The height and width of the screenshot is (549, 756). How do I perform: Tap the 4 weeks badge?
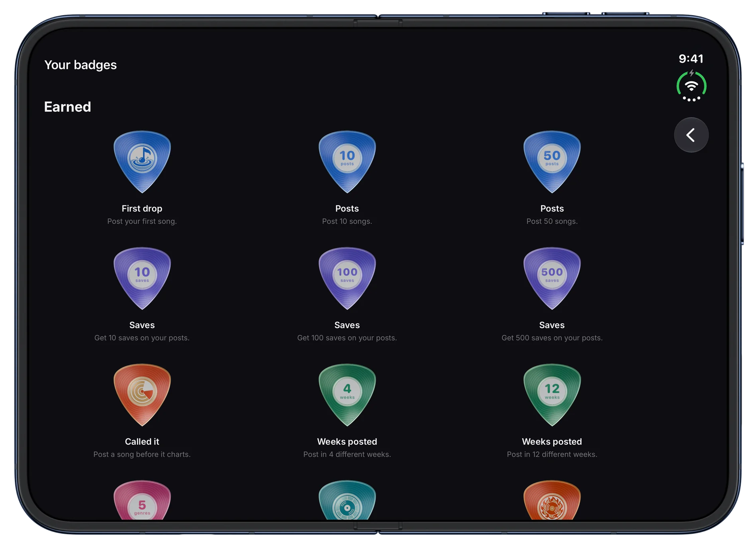coord(347,395)
